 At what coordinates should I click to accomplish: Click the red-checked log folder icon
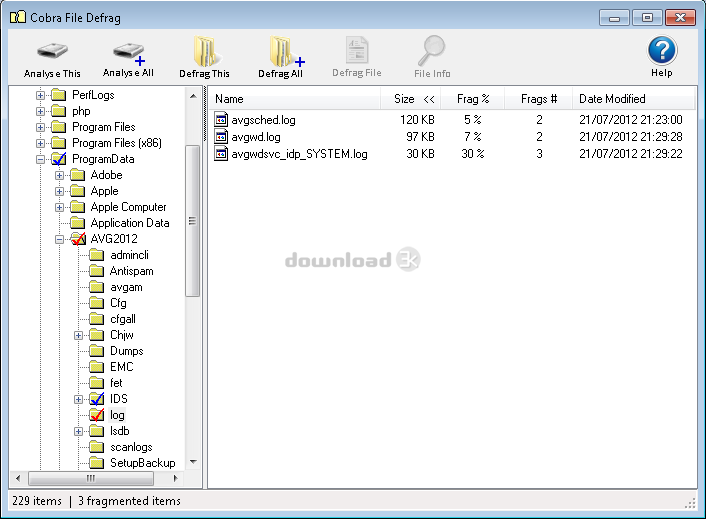point(97,415)
